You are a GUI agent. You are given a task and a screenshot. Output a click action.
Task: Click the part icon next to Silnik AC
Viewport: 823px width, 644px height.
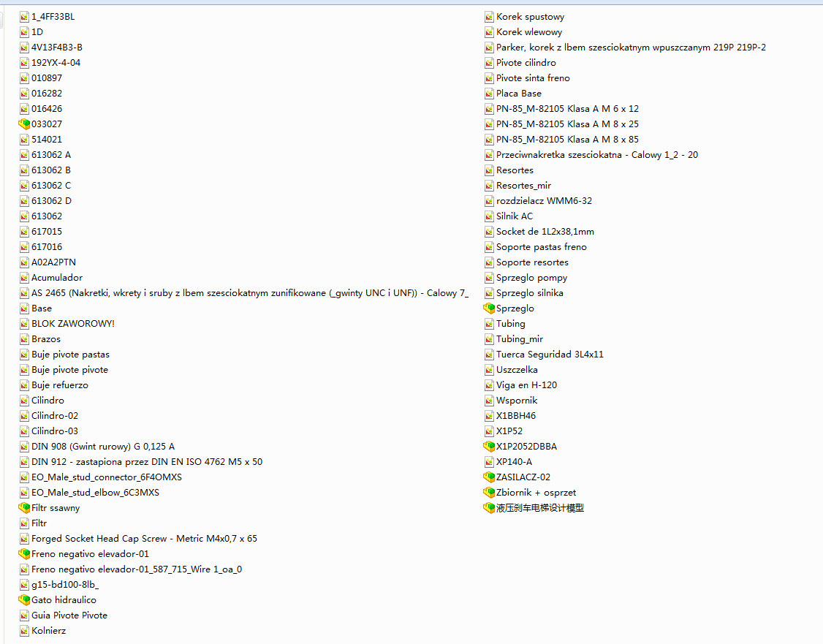click(x=489, y=216)
